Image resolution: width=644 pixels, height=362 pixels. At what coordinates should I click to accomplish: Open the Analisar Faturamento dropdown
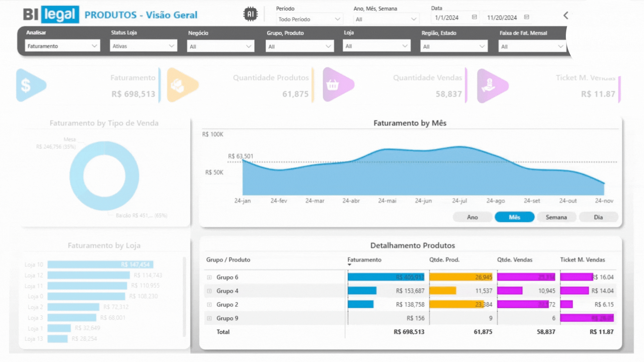tap(62, 46)
